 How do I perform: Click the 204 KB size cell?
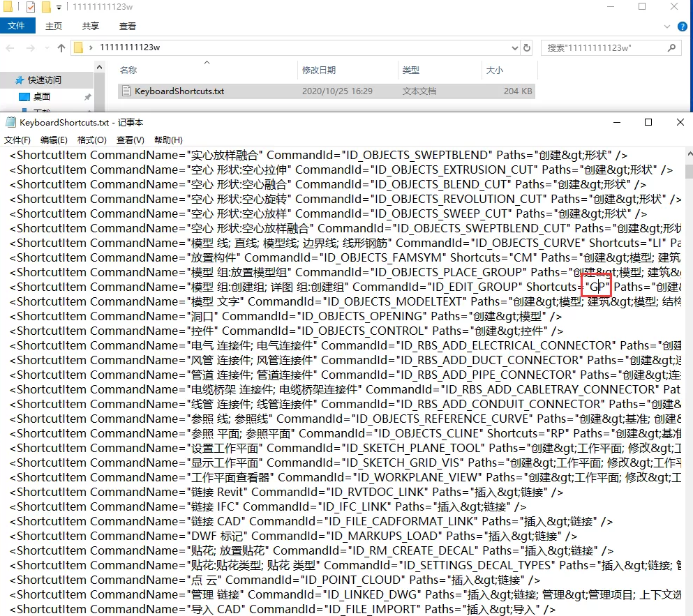pos(518,91)
